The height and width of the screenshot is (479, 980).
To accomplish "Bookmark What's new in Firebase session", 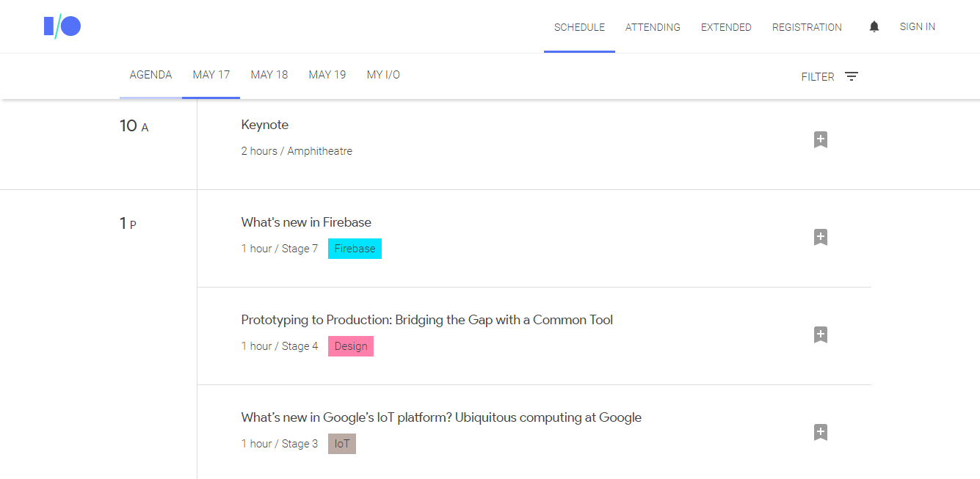I will coord(821,237).
